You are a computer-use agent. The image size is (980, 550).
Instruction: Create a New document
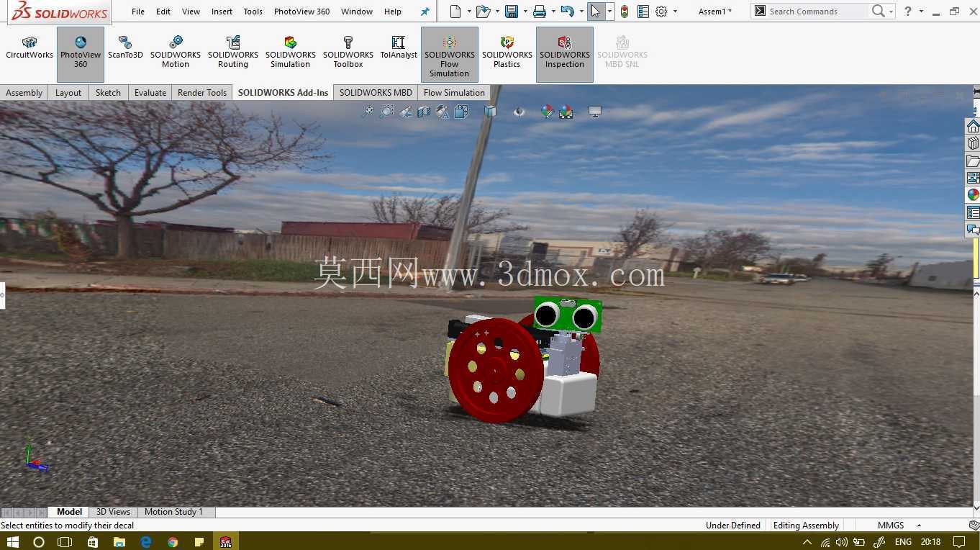coord(455,12)
